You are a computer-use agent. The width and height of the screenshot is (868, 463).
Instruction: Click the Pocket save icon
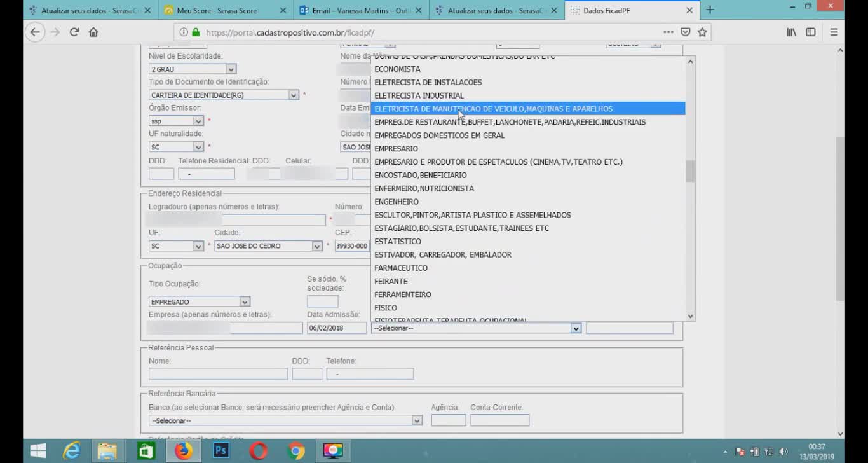click(685, 32)
